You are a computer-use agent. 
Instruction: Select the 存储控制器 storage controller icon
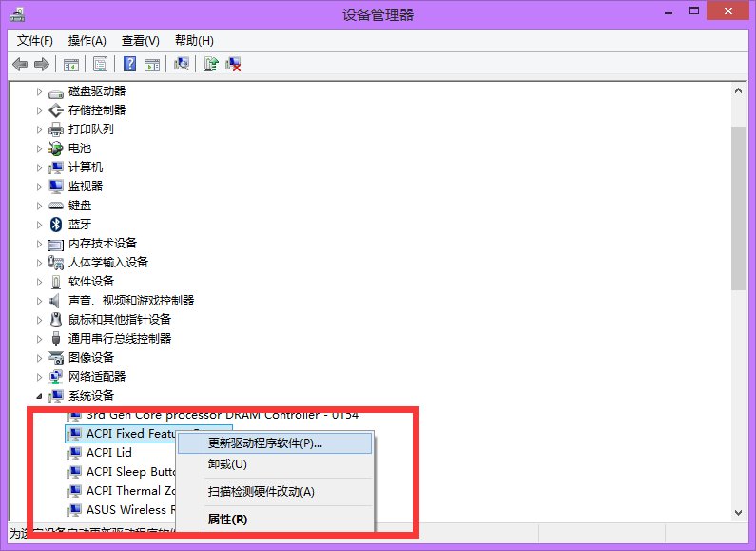coord(56,110)
